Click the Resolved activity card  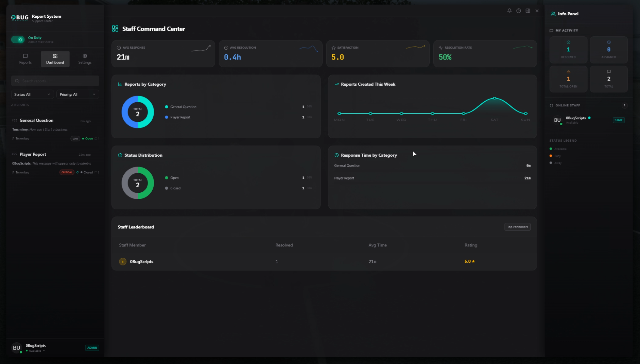coord(568,50)
